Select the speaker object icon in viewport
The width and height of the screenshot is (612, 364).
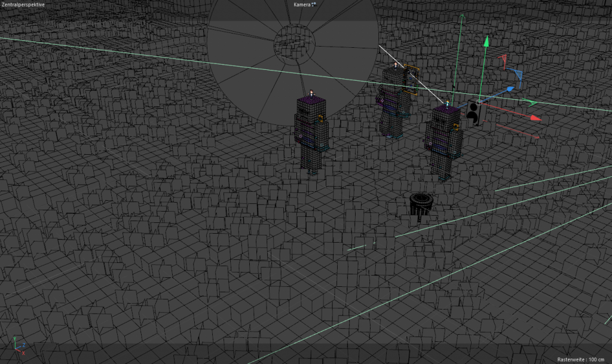[475, 114]
